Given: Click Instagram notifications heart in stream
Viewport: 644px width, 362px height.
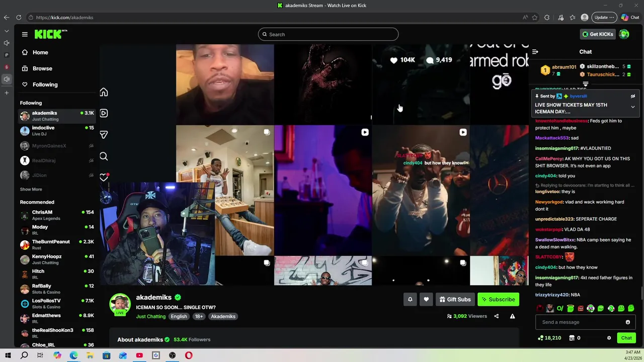Looking at the screenshot, I should (104, 177).
